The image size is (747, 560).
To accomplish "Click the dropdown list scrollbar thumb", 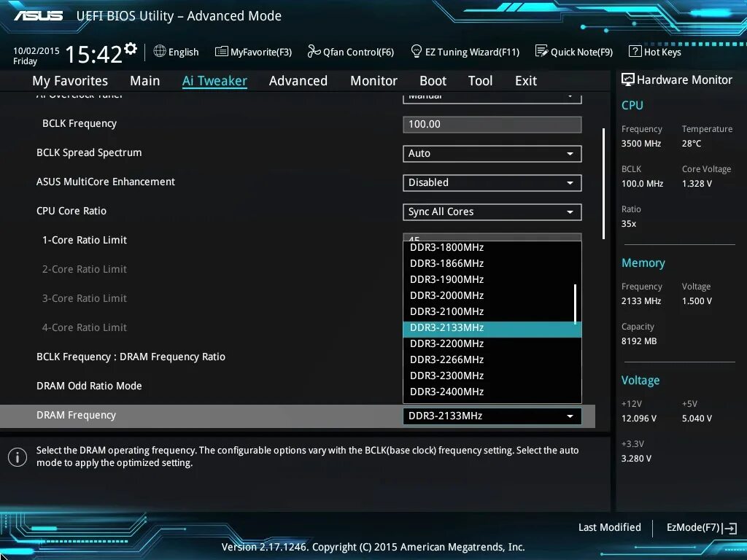I will [x=575, y=304].
